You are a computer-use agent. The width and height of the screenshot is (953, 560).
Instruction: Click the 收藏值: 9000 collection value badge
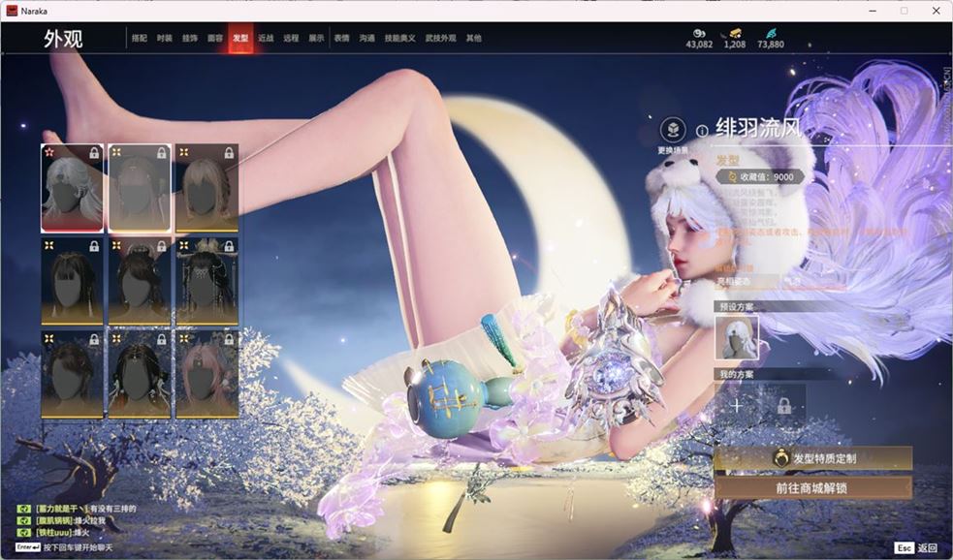coord(761,176)
